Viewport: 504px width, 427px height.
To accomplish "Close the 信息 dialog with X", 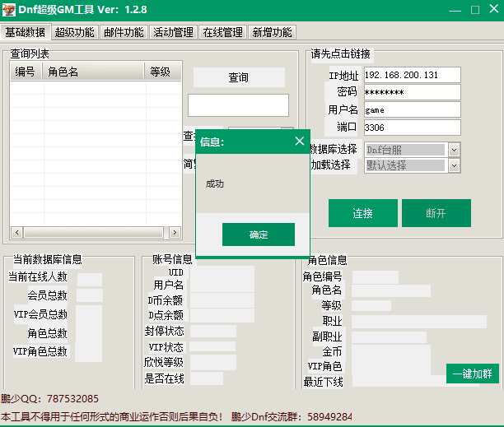I will pos(300,141).
